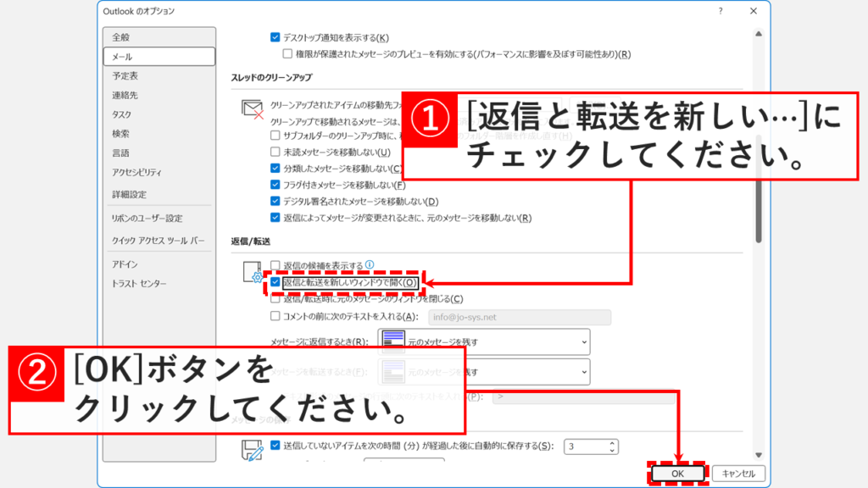Disable デジタル署名されたメッセージを移動しない
The image size is (868, 488).
coord(275,200)
